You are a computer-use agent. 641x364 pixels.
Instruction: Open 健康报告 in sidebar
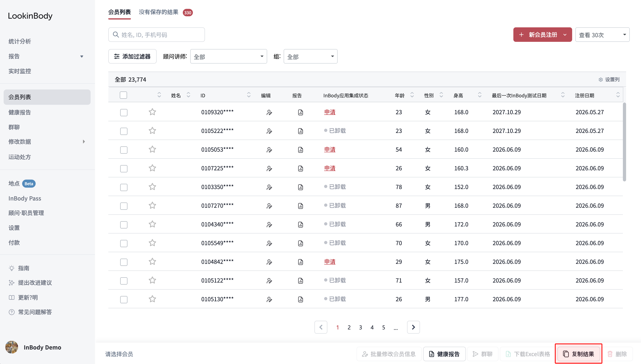point(20,112)
